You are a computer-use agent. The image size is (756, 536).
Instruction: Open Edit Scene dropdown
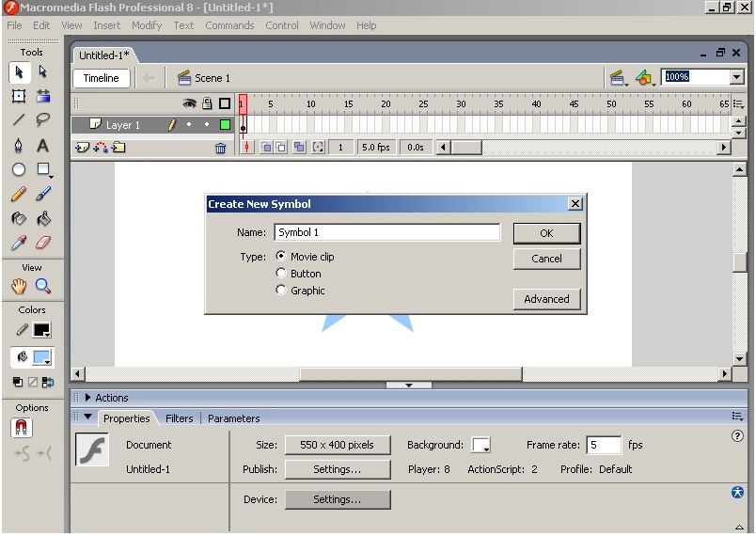pyautogui.click(x=619, y=78)
